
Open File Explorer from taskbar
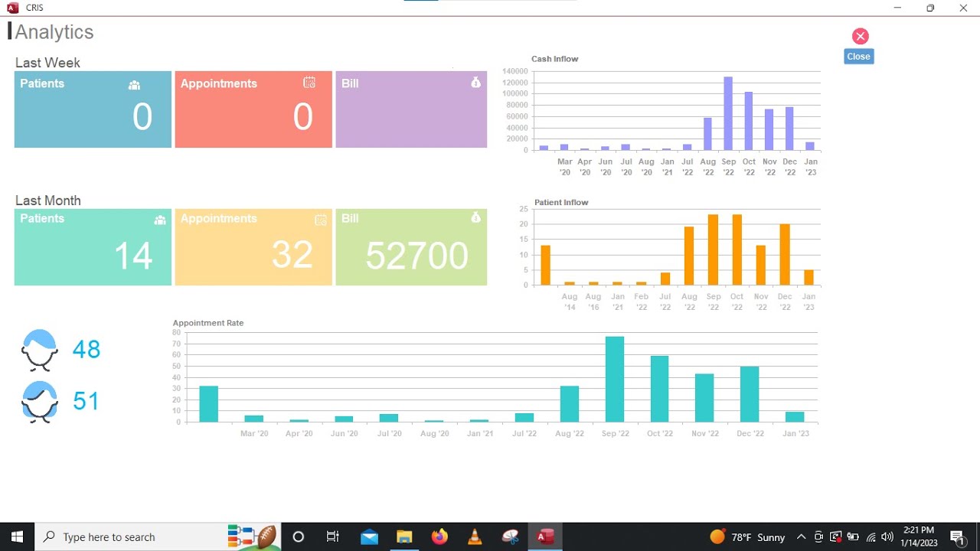pos(404,536)
